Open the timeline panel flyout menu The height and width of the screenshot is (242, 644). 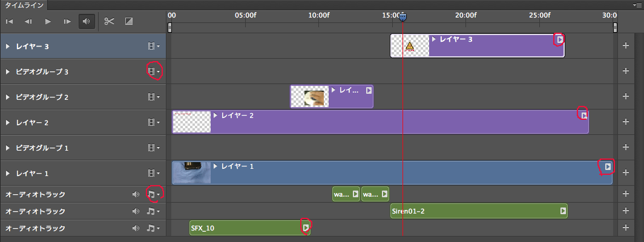click(x=637, y=4)
